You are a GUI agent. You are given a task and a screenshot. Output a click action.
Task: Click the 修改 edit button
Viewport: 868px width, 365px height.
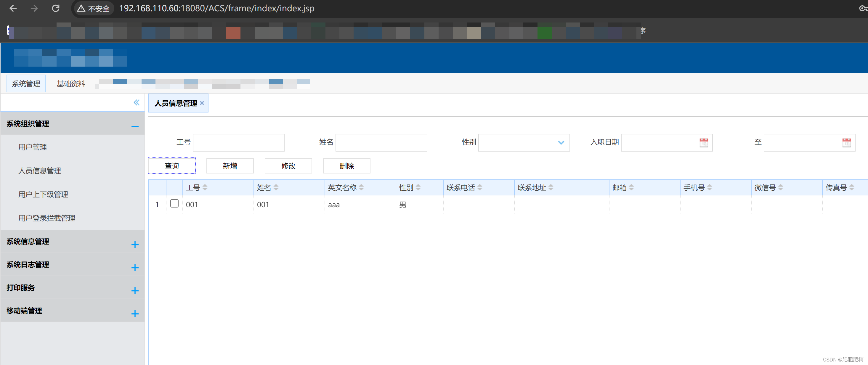pos(288,166)
